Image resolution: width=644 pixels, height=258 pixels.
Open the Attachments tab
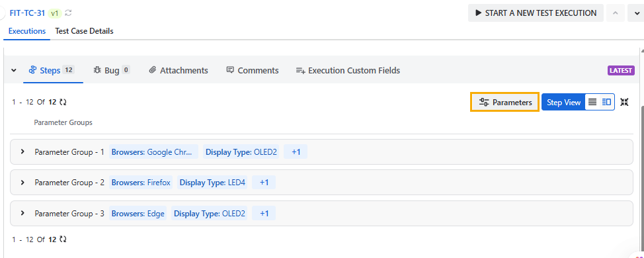pyautogui.click(x=179, y=70)
